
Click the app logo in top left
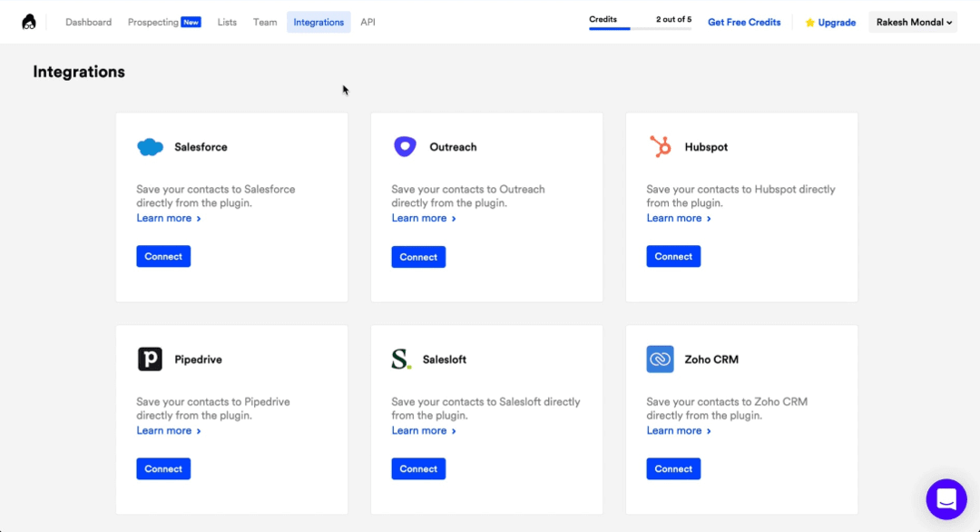(x=30, y=20)
